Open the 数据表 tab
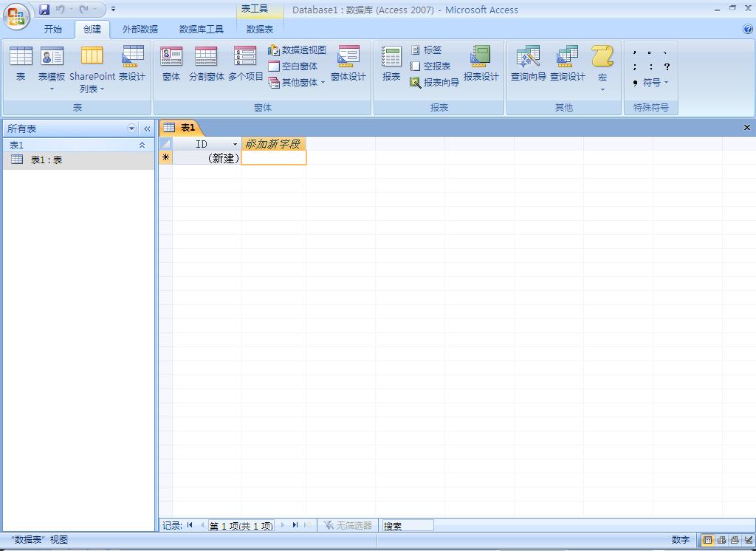 pyautogui.click(x=260, y=30)
